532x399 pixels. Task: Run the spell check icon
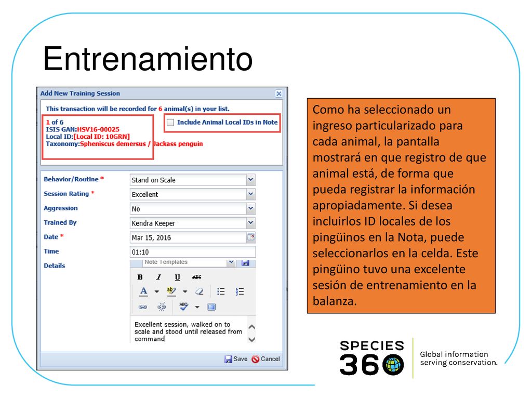click(x=183, y=307)
